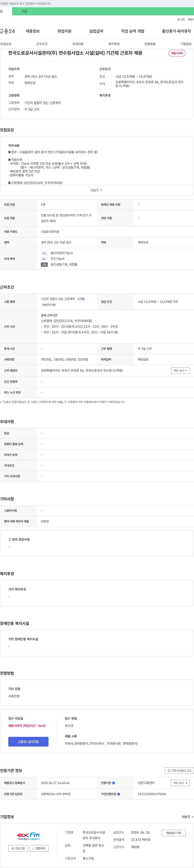194x868 pixels.
Task: Add company to 관심기업 favorites
Action: 18,848
